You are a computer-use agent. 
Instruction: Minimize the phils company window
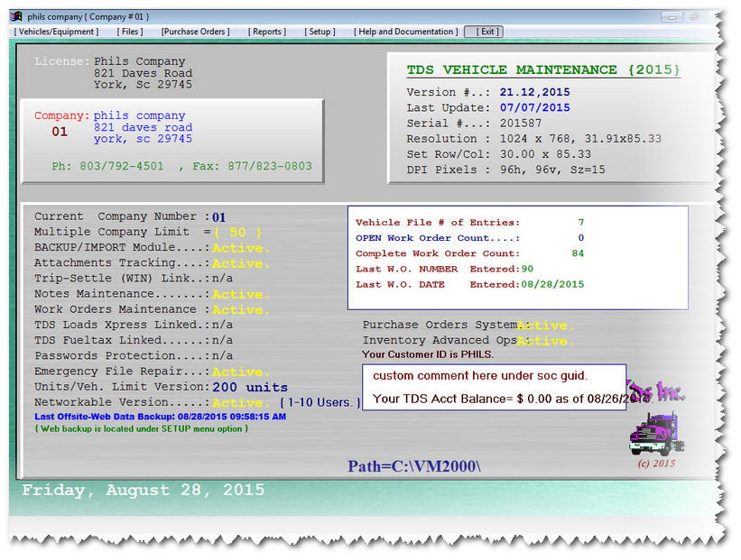coord(672,16)
